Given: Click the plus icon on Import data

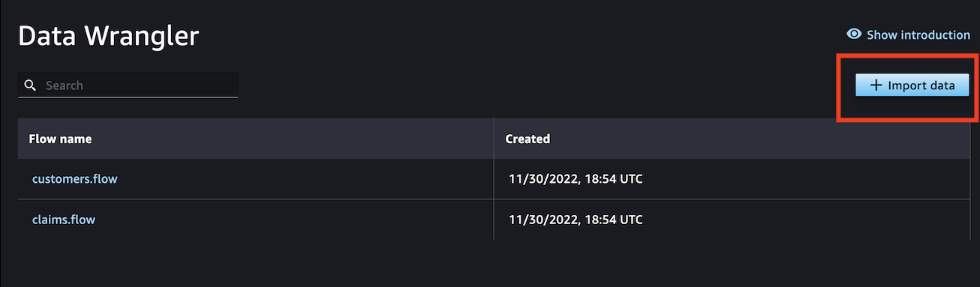Looking at the screenshot, I should click(876, 85).
